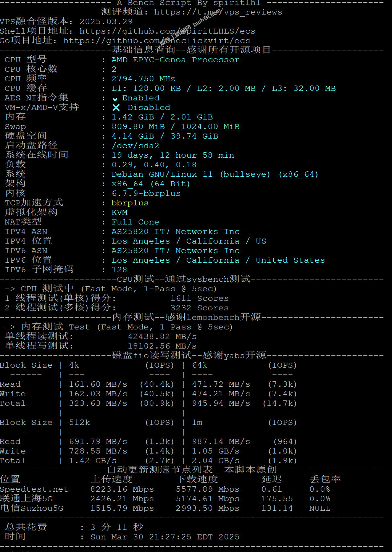Select the single-thread 1611 Scores result
392x552 pixels.
point(200,299)
